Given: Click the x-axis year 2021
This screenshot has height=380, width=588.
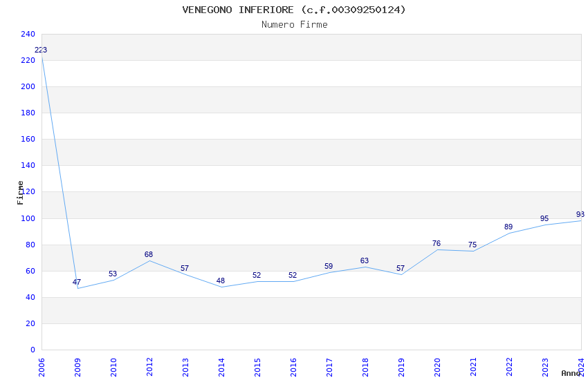Looking at the screenshot, I should pos(473,368).
